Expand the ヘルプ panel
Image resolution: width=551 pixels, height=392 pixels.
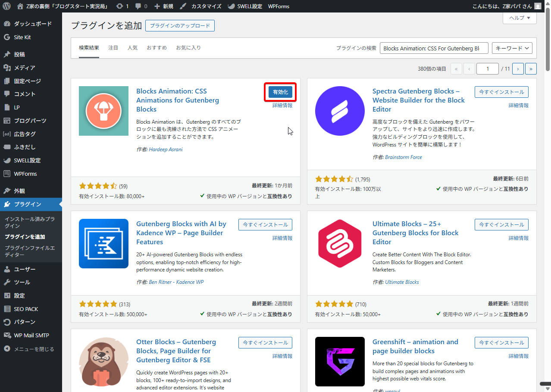[x=520, y=18]
